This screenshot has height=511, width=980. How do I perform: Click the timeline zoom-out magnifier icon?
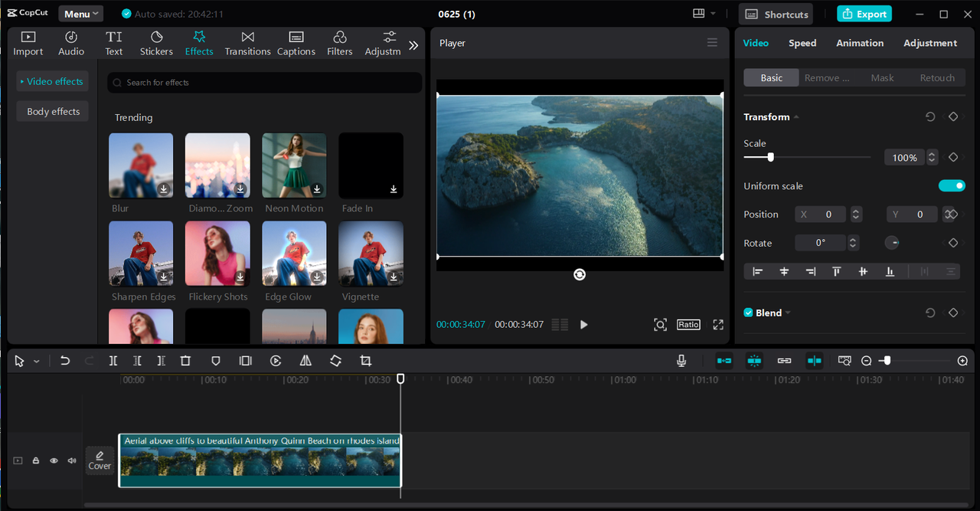click(x=867, y=361)
